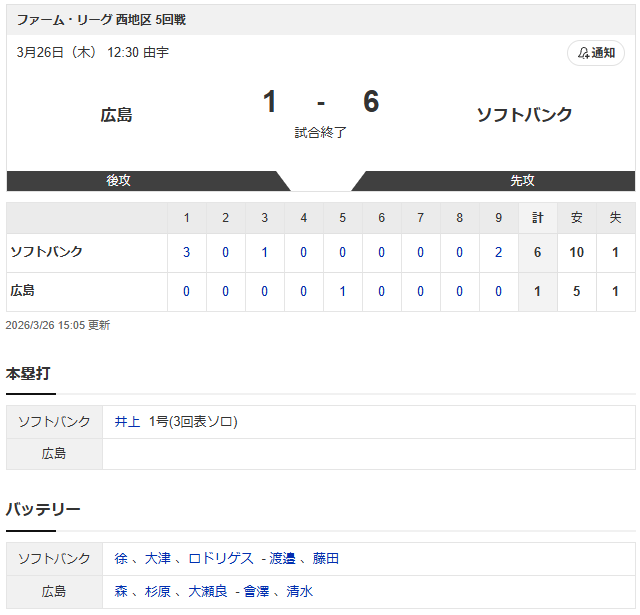Open Hiroshima pitcher 森 player page
This screenshot has height=615, width=640.
point(121,591)
